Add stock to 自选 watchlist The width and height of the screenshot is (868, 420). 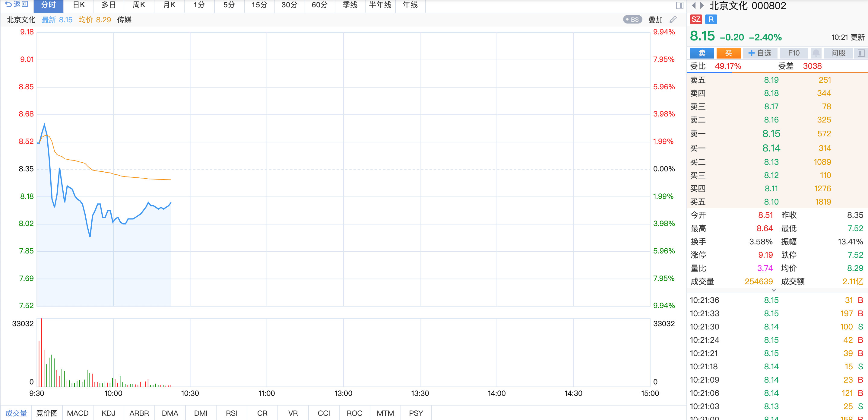759,53
